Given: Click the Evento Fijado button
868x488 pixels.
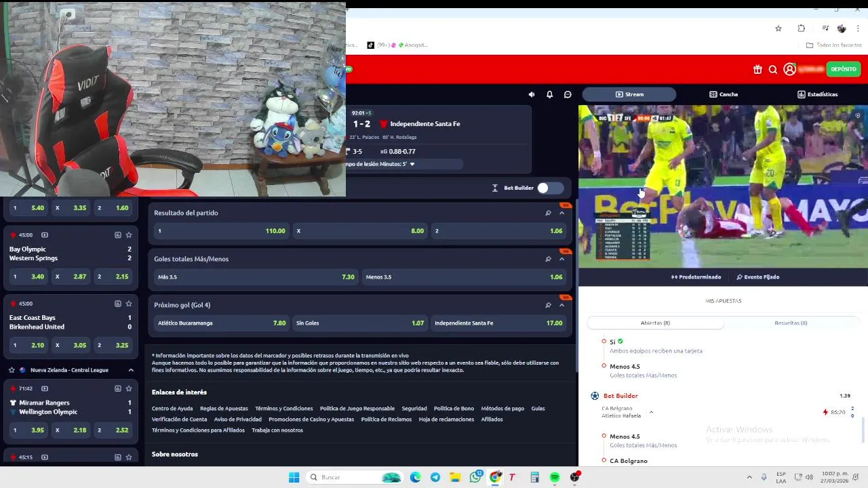Looking at the screenshot, I should (757, 277).
